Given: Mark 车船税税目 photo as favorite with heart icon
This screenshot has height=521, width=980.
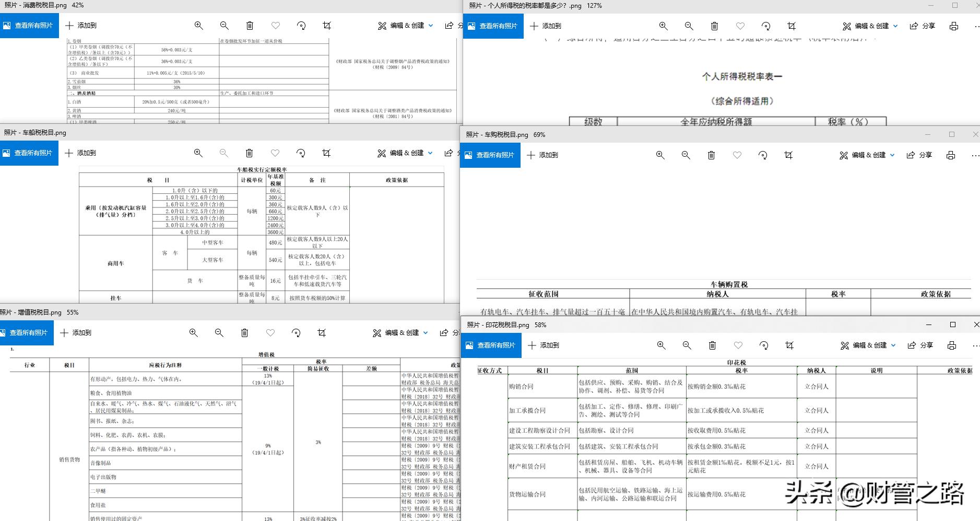Looking at the screenshot, I should coord(275,153).
